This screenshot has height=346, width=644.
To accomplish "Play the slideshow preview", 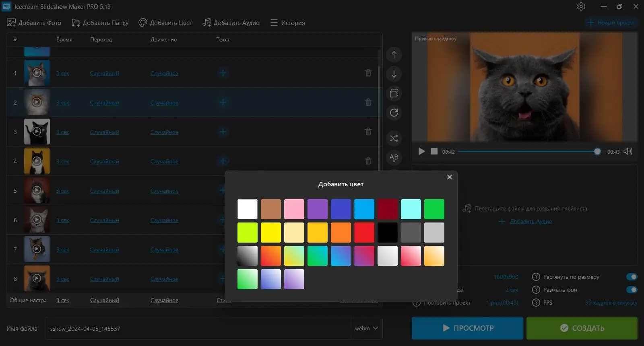I will pyautogui.click(x=421, y=151).
